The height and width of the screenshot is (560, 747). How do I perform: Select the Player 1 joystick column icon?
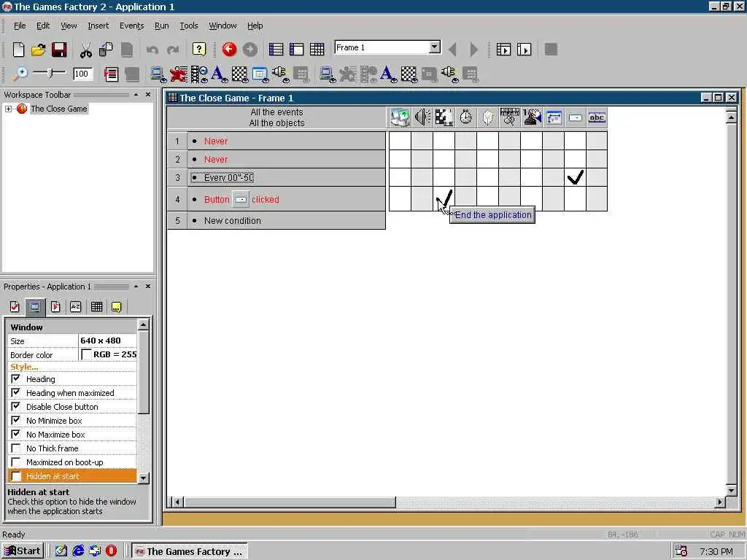(x=532, y=117)
